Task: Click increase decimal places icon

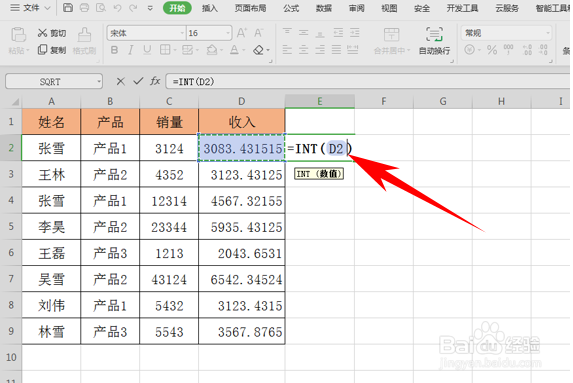Action: pyautogui.click(x=527, y=50)
